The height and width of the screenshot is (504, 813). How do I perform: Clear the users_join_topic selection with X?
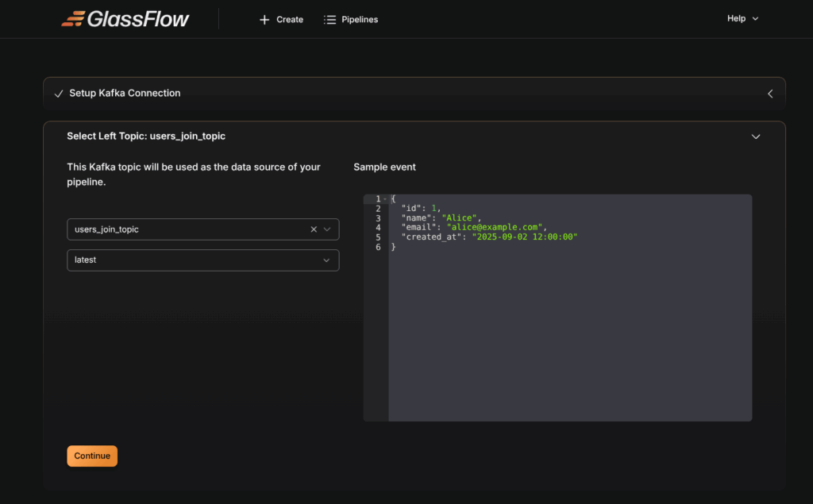click(314, 229)
